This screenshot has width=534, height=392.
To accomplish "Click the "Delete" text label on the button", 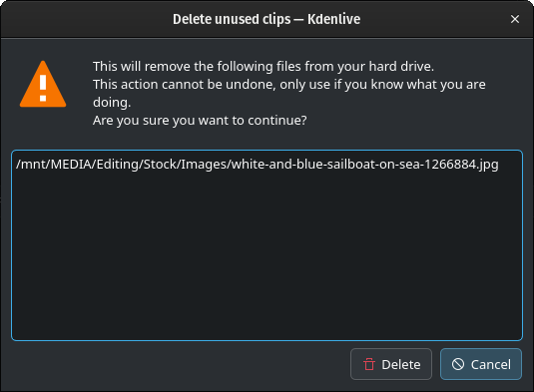I will pos(401,364).
